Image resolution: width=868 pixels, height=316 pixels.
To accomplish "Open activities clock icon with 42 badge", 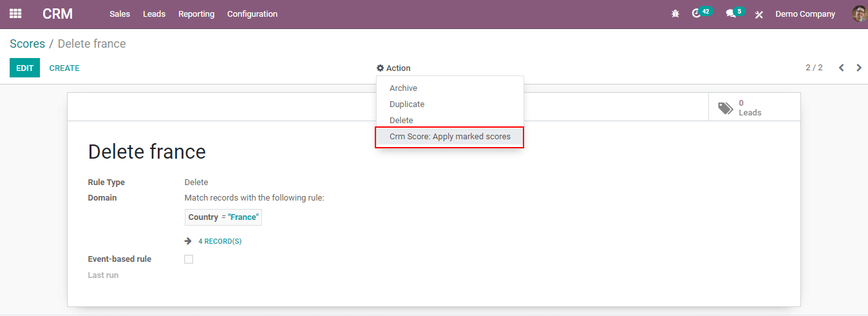I will (x=697, y=14).
